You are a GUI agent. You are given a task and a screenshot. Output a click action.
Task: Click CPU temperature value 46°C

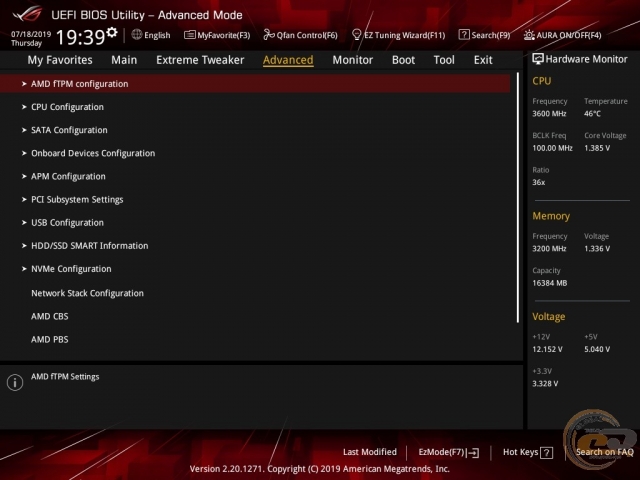click(x=592, y=114)
